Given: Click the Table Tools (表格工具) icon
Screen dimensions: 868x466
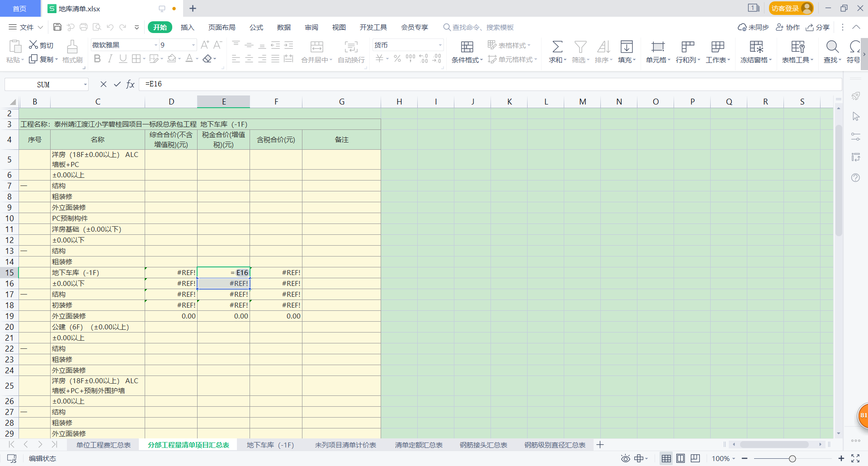Looking at the screenshot, I should coord(797,47).
